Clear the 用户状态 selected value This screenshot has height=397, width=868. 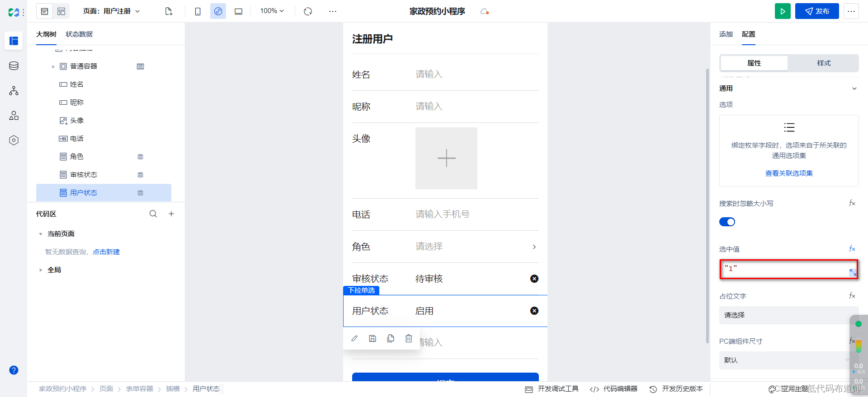coord(534,311)
